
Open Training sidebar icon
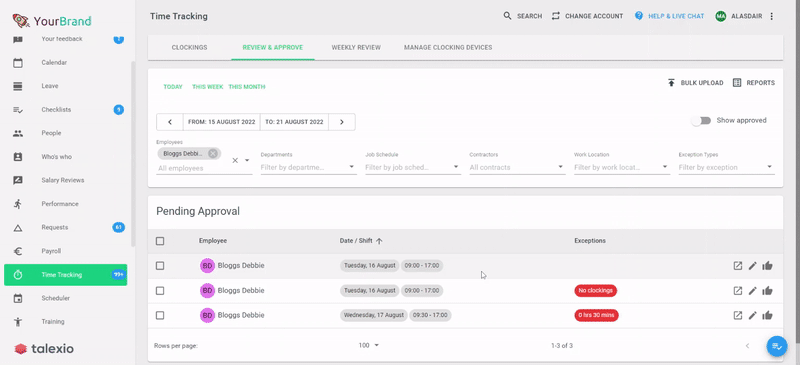click(18, 322)
